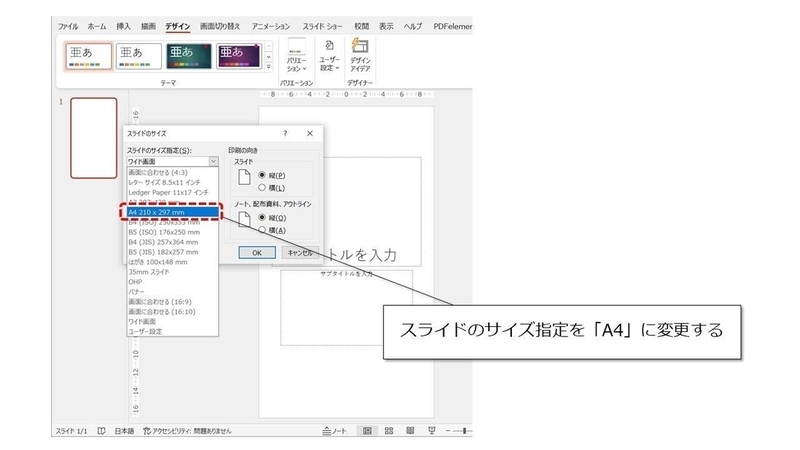Switch to Normal view icon in status bar

[367, 431]
